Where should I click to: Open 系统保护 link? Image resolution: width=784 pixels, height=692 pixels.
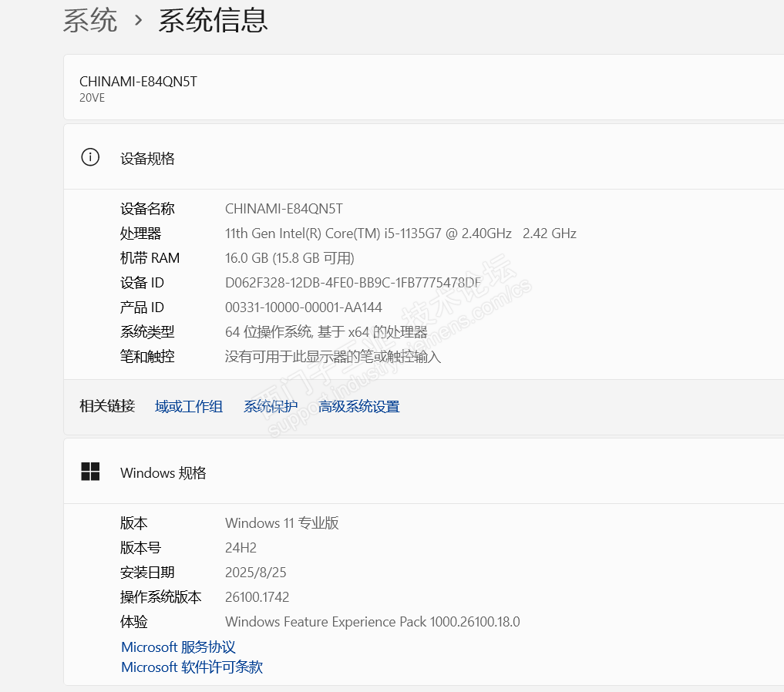[x=271, y=406]
